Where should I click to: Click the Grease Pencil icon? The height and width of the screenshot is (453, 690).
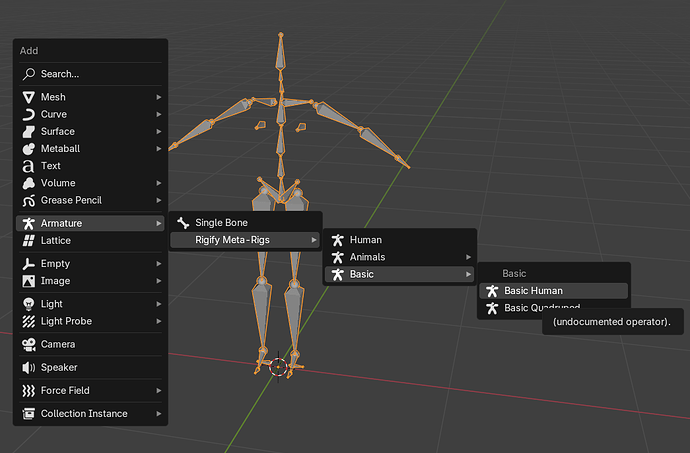[x=29, y=200]
